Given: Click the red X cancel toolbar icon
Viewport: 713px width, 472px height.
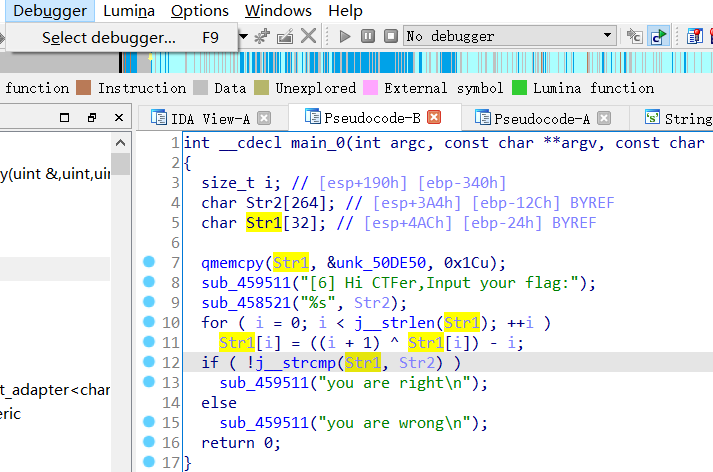Looking at the screenshot, I should [x=309, y=36].
